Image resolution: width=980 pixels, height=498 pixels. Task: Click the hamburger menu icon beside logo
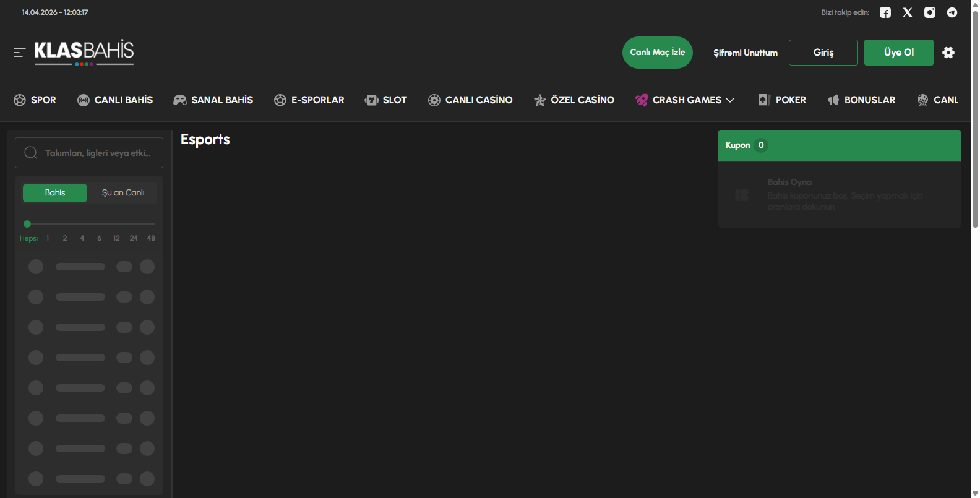point(19,53)
